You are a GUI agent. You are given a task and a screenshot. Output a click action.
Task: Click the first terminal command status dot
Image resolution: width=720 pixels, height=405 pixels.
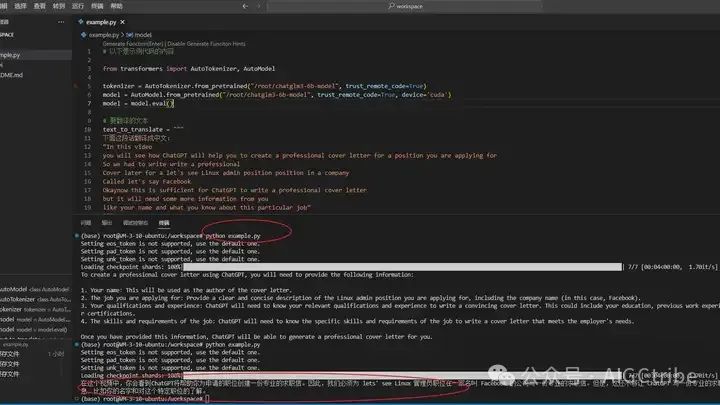pos(77,236)
